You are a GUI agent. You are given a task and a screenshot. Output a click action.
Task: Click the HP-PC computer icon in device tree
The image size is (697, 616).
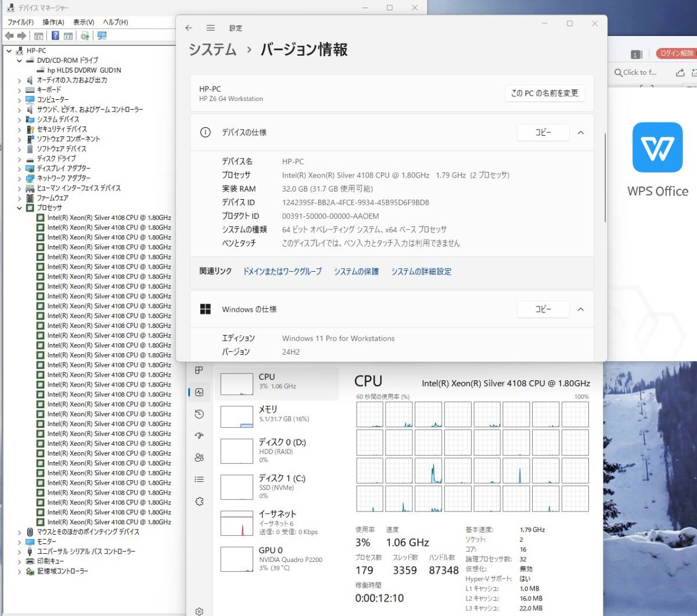coord(20,51)
